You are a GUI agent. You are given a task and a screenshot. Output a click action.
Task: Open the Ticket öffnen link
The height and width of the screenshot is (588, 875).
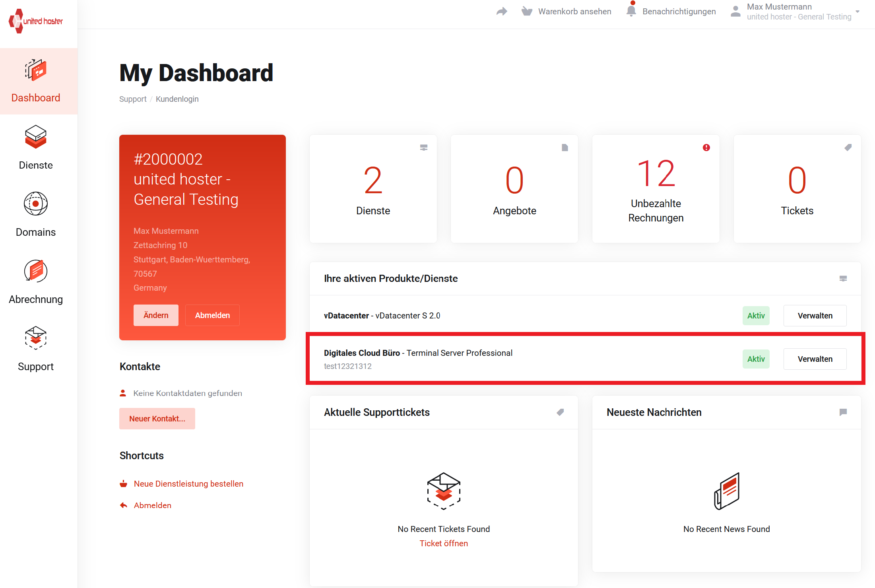coord(444,543)
